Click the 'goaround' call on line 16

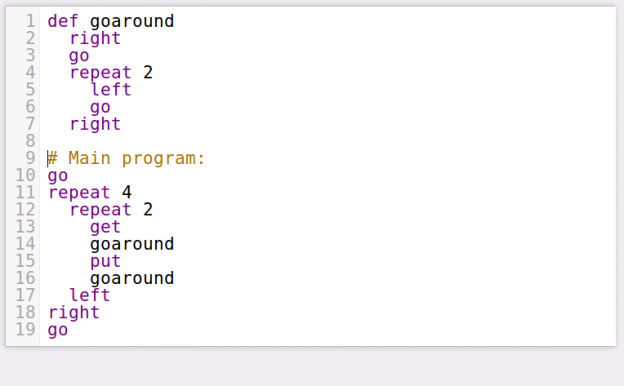point(132,278)
